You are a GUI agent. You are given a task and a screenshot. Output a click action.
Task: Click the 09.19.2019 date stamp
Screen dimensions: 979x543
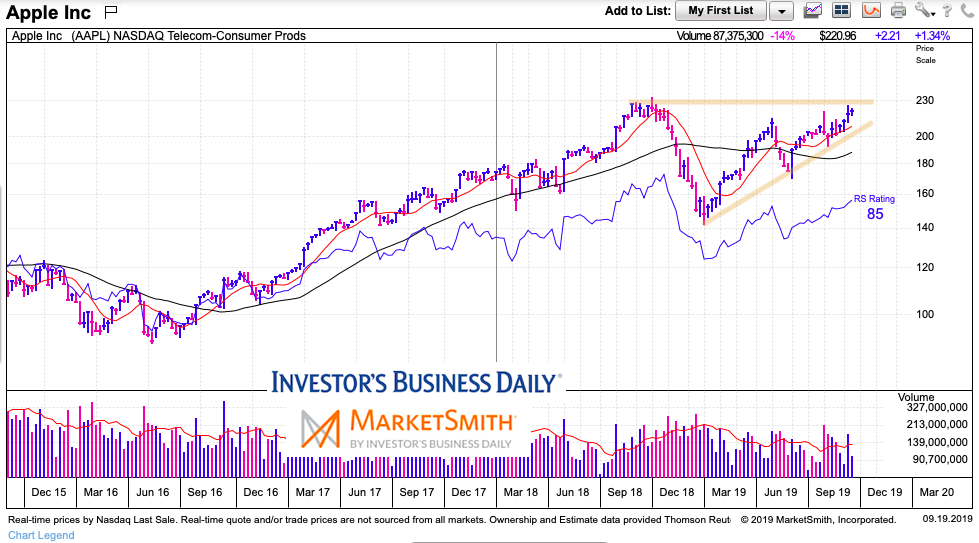click(x=948, y=519)
